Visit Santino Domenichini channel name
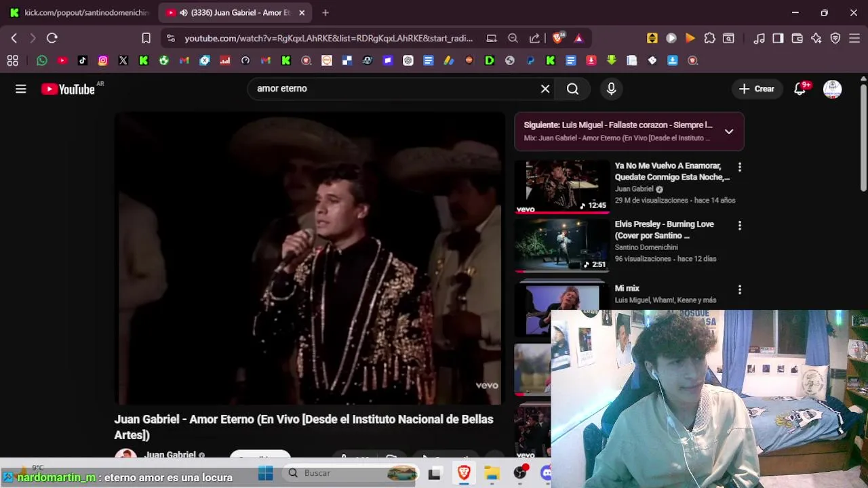This screenshot has width=868, height=488. pyautogui.click(x=646, y=247)
